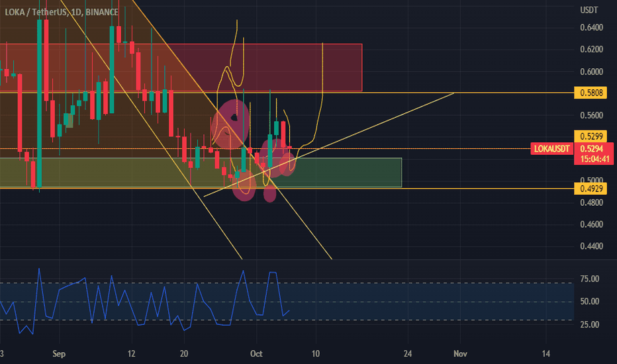Click the 20 date axis label
This screenshot has height=364, width=617.
184,354
